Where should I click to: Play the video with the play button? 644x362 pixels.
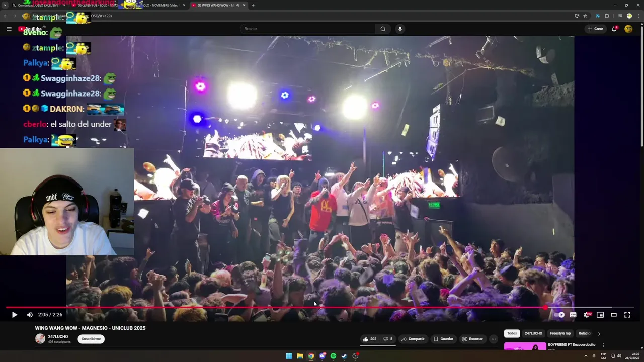14,315
